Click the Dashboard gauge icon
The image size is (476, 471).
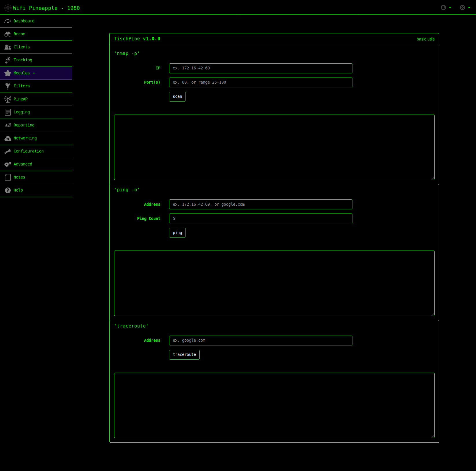(8, 21)
